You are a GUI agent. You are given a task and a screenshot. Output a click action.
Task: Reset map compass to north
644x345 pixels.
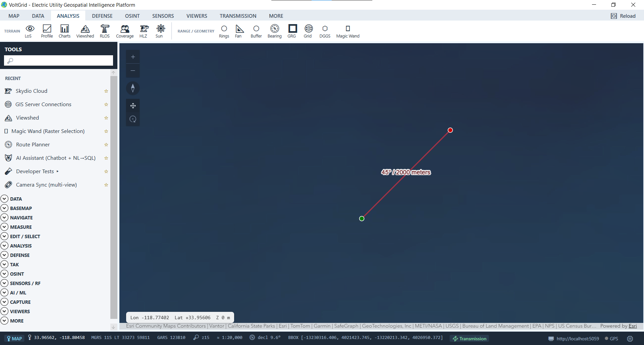point(133,88)
